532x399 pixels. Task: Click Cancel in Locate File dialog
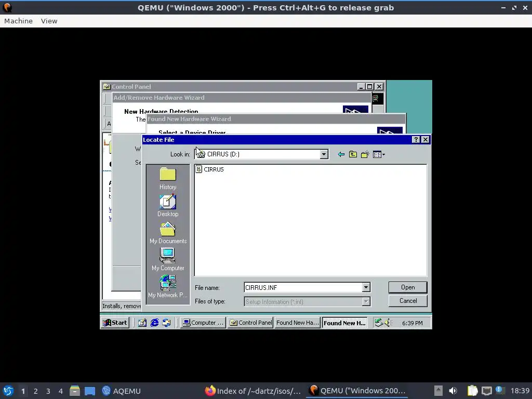tap(408, 301)
